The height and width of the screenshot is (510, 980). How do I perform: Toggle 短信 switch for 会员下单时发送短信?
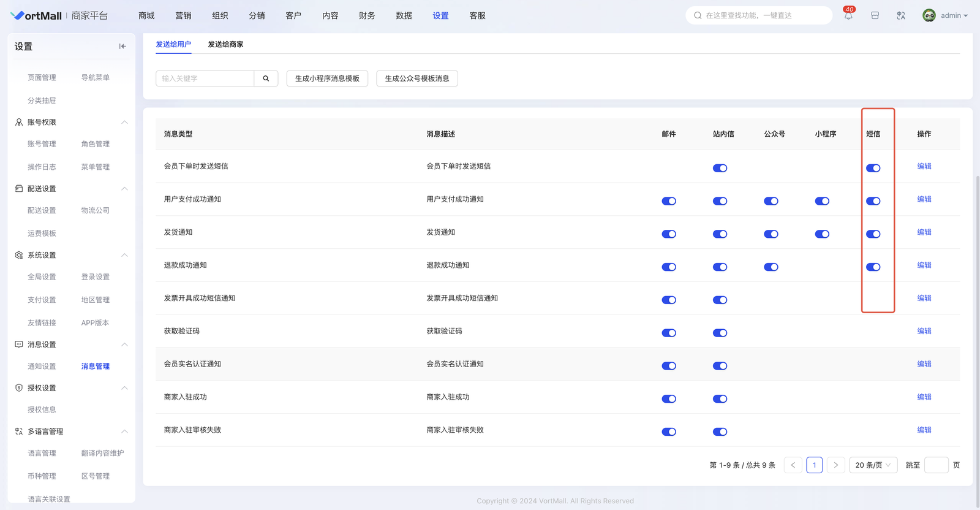(873, 168)
